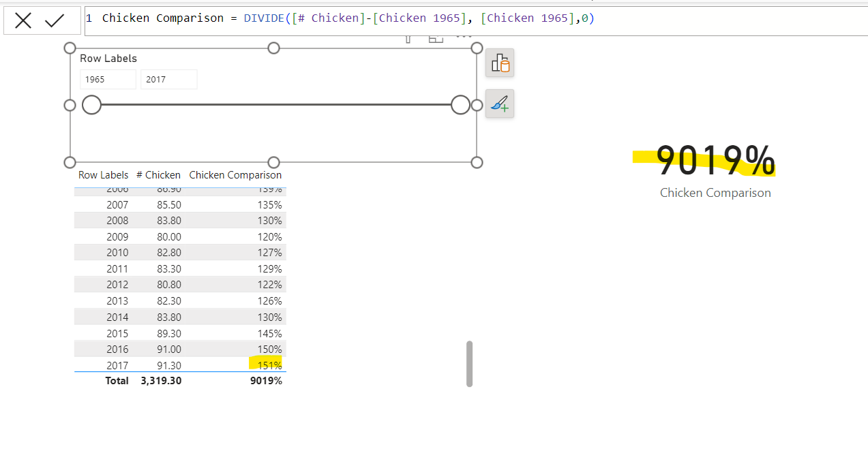This screenshot has height=466, width=868.
Task: Select the 2017 row in the table
Action: coord(117,366)
